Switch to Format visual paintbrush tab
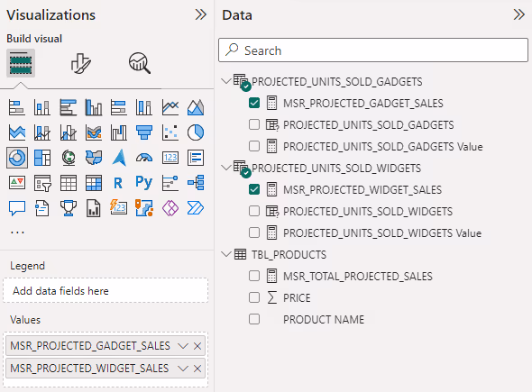The width and height of the screenshot is (532, 392). click(80, 63)
